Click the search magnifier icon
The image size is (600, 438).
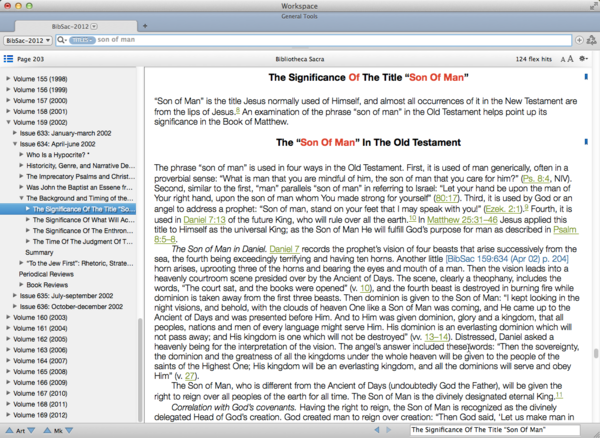pos(62,40)
